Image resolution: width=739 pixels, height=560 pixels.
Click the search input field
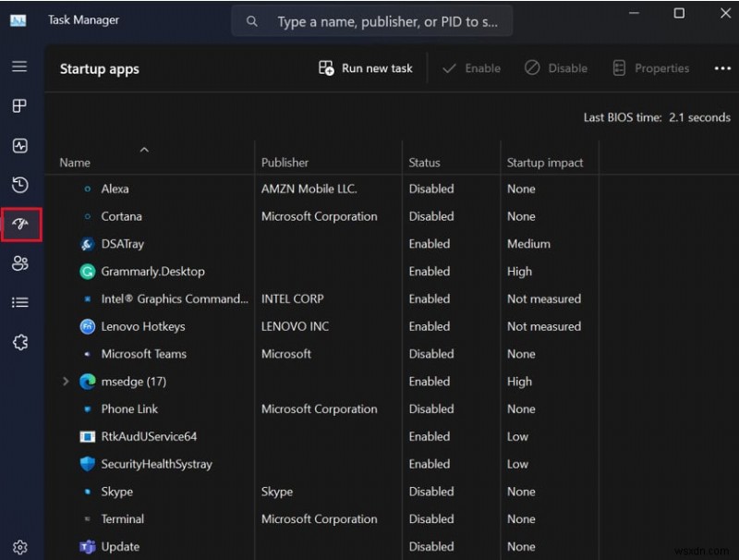pos(372,21)
